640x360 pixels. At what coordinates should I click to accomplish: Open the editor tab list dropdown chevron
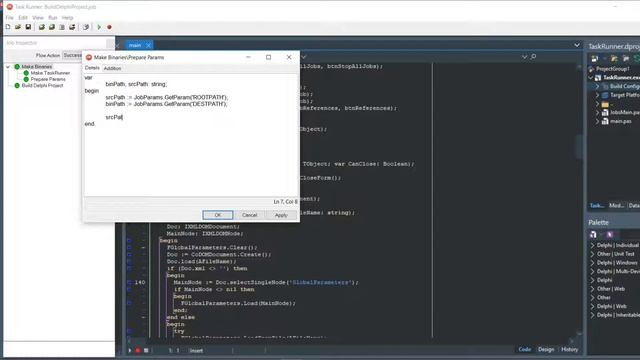click(577, 45)
